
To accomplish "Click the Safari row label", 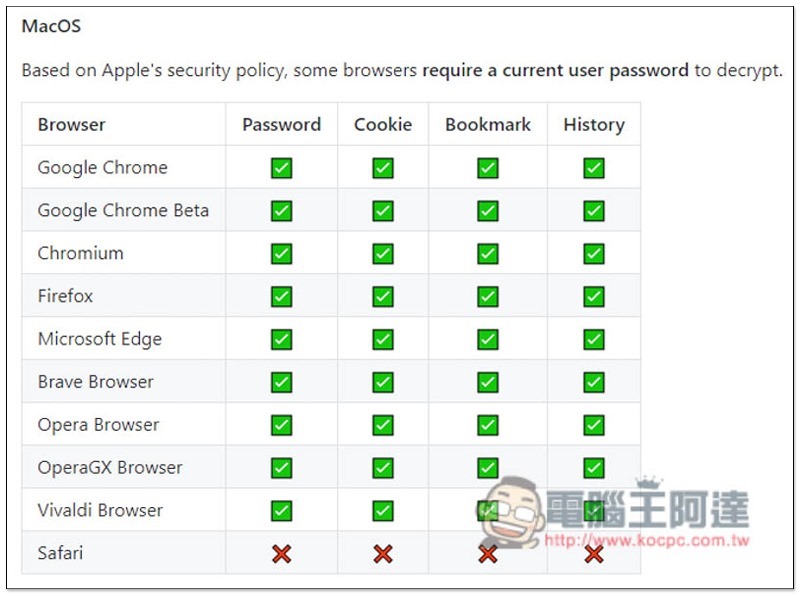I will point(60,553).
